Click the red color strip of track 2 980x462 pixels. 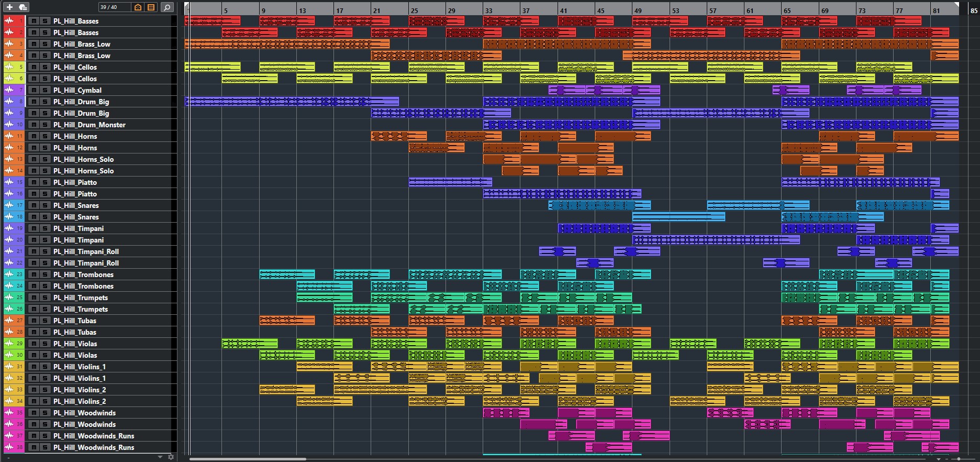[x=20, y=32]
